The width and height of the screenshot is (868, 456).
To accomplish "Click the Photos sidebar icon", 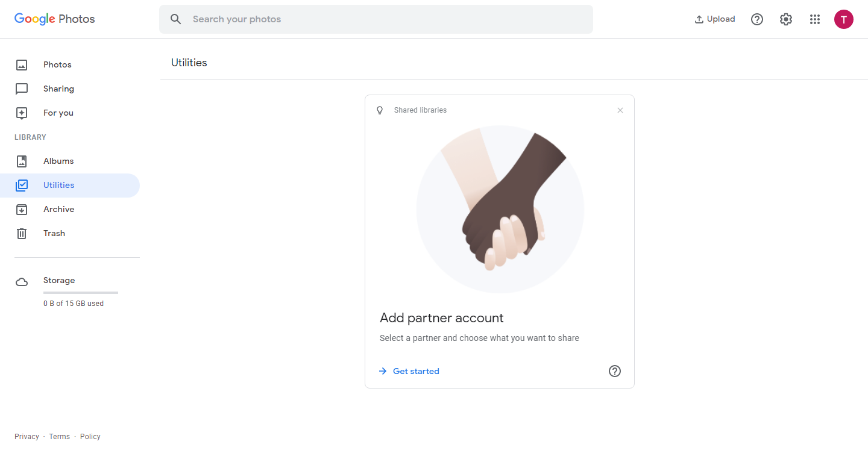I will pos(22,64).
